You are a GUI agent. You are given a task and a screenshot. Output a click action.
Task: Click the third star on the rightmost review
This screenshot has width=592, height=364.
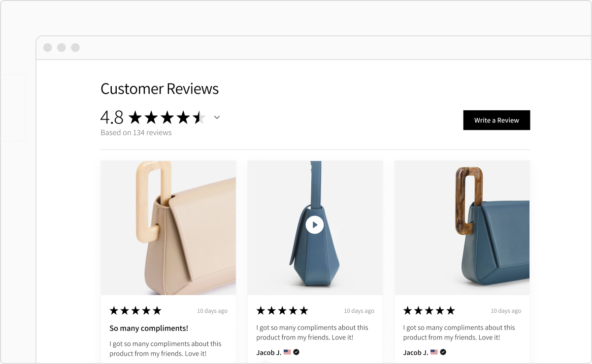pos(429,310)
